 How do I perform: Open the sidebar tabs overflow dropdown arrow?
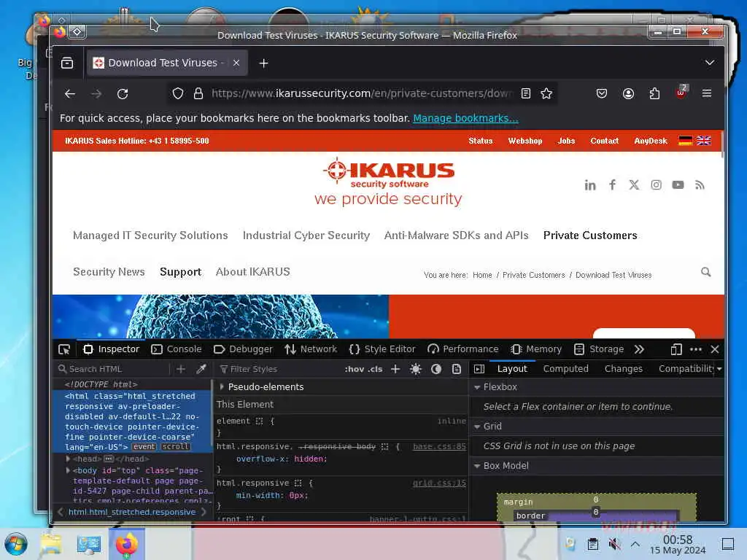719,369
